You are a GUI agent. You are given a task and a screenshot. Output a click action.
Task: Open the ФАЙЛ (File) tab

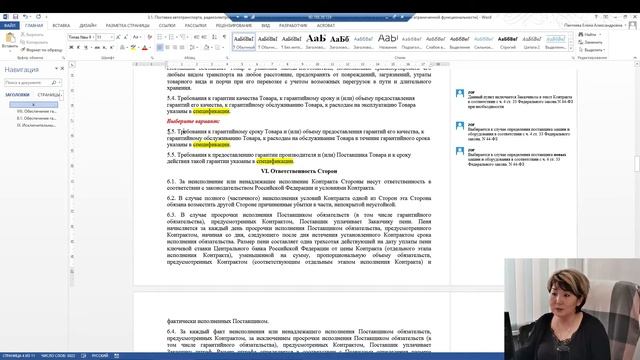tap(10, 25)
